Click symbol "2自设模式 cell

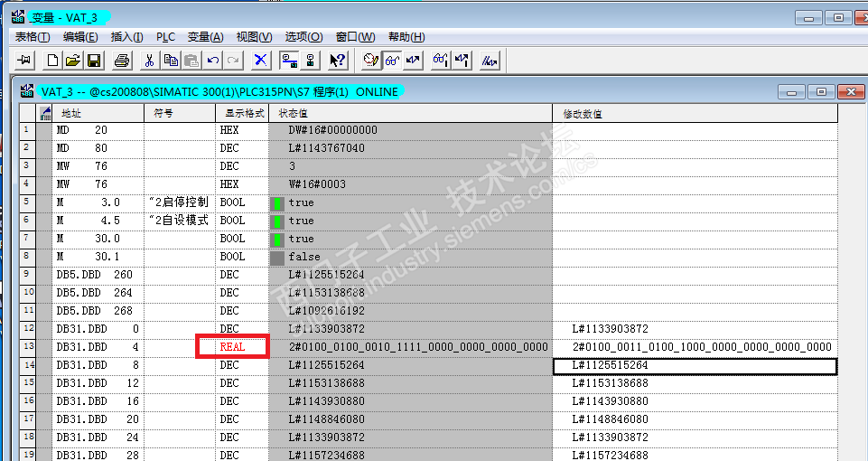(180, 221)
